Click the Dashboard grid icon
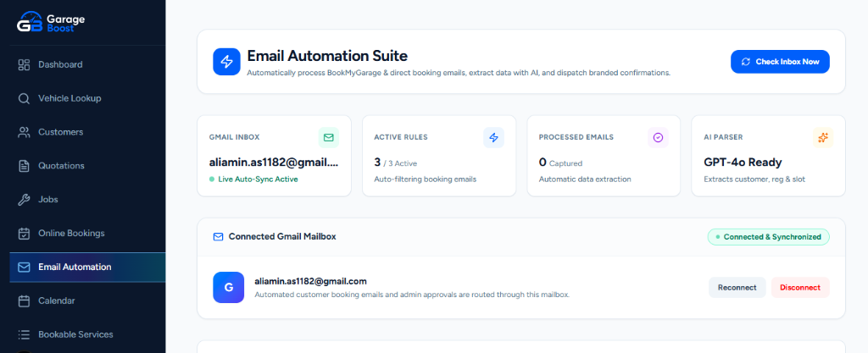868x353 pixels. coord(24,64)
